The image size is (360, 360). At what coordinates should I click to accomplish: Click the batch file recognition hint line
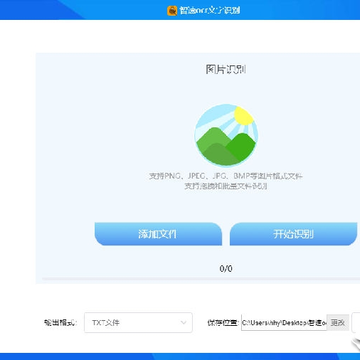click(226, 186)
